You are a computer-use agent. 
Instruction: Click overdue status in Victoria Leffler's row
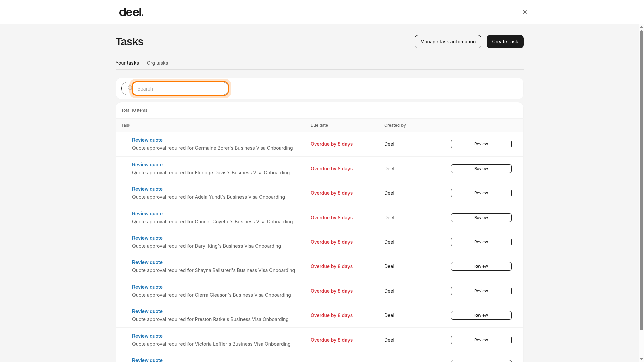pos(331,340)
